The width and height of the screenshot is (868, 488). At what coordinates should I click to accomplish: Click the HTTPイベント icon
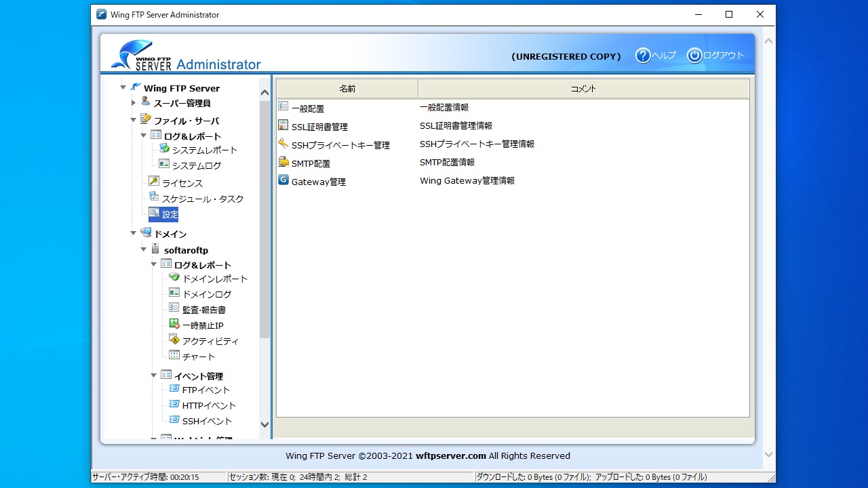click(174, 404)
